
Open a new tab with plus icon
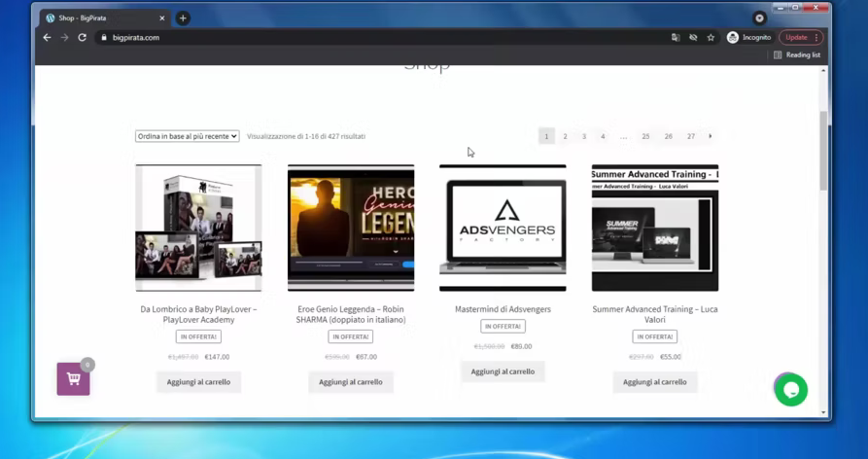click(x=183, y=18)
